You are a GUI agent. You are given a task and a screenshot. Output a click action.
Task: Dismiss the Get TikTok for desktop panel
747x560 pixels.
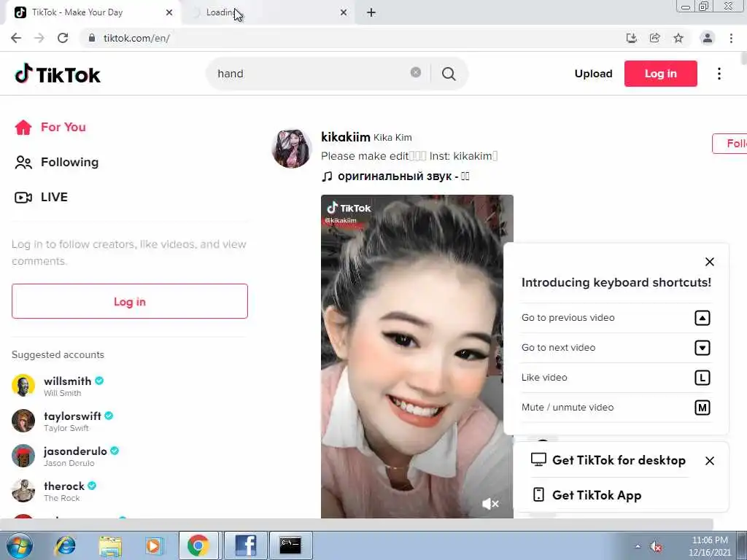[x=709, y=461]
